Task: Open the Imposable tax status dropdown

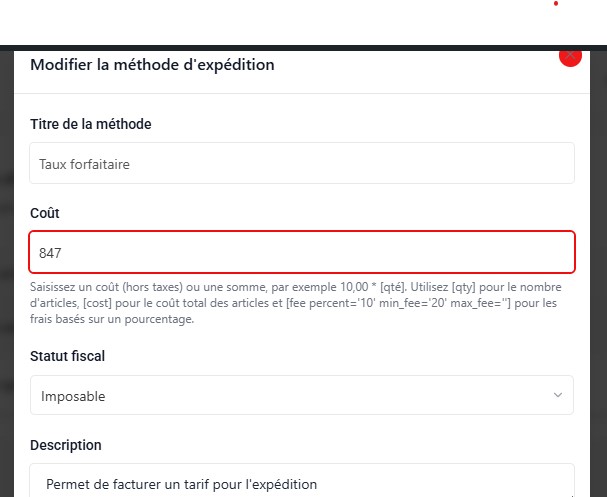Action: (300, 396)
